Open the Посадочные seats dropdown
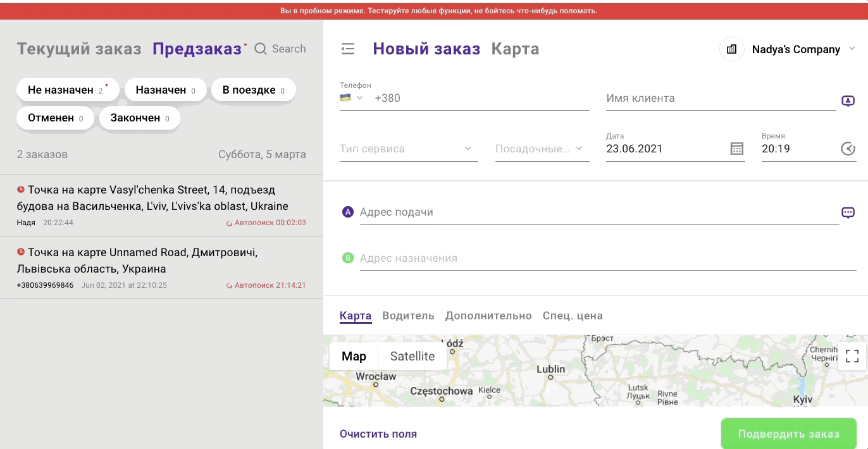Image resolution: width=868 pixels, height=449 pixels. coord(542,149)
